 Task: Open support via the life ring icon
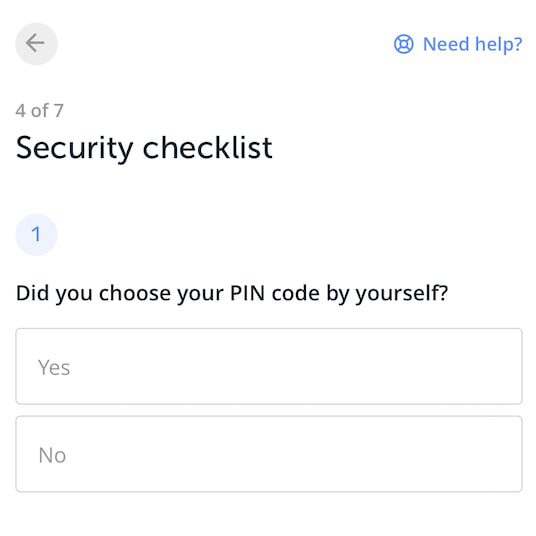(403, 44)
